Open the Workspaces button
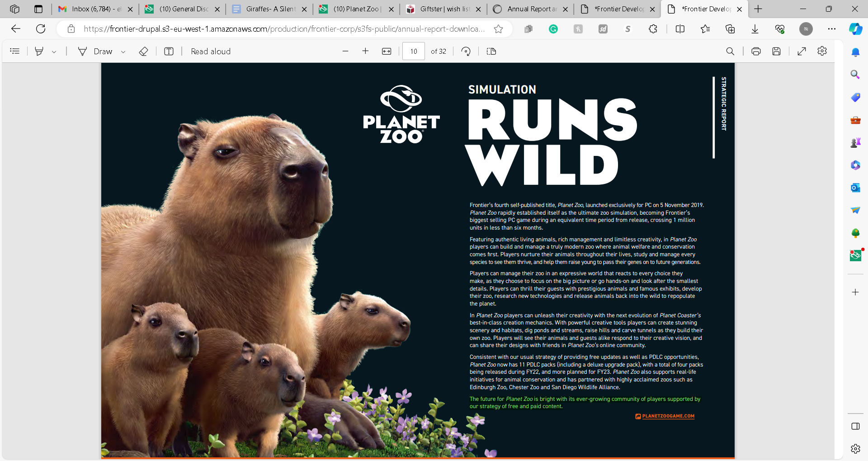The height and width of the screenshot is (461, 868). coord(15,9)
